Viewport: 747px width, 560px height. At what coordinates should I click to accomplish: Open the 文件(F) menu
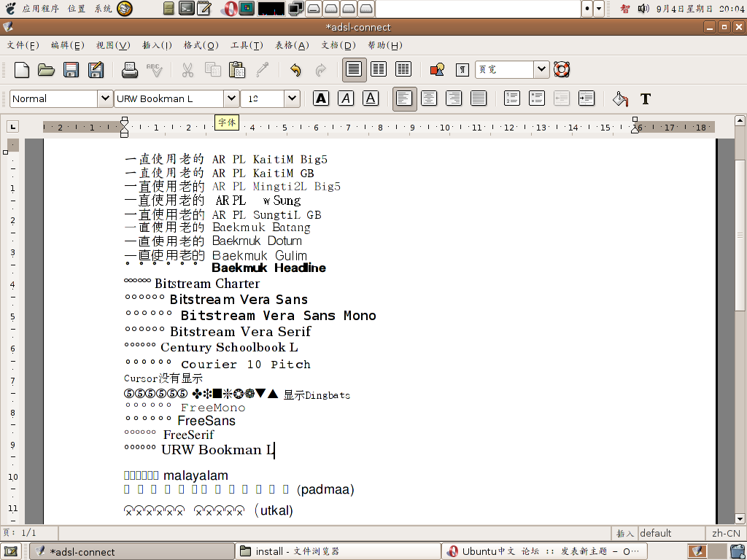click(23, 45)
